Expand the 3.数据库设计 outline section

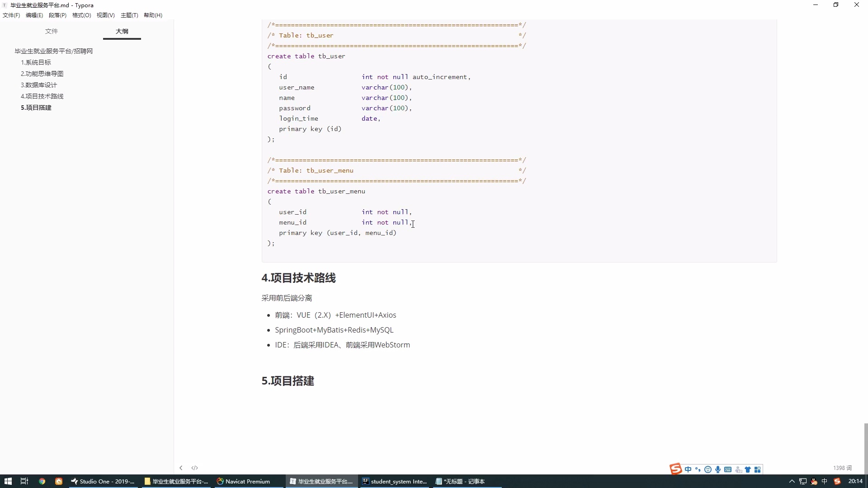tap(38, 84)
